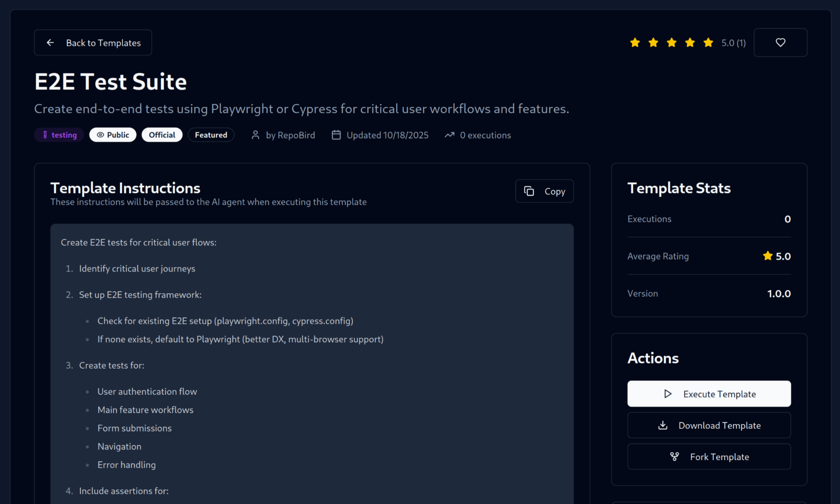Click the back arrow icon
Image resolution: width=840 pixels, height=504 pixels.
[x=50, y=43]
